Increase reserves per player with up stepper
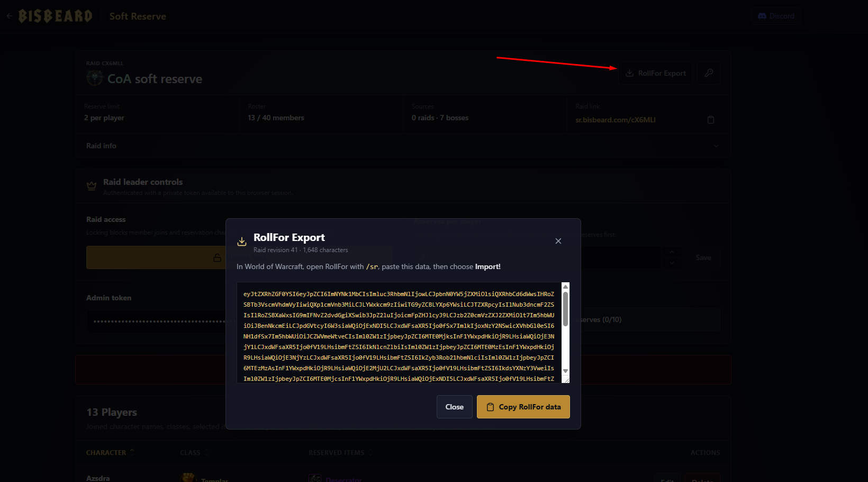The height and width of the screenshot is (482, 868). [x=672, y=252]
